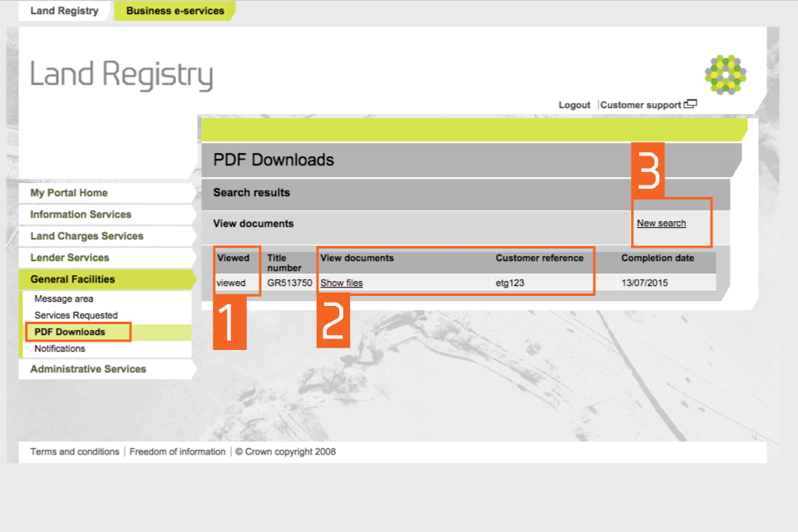
Task: Click the PDF Downloads page heading
Action: tap(273, 160)
